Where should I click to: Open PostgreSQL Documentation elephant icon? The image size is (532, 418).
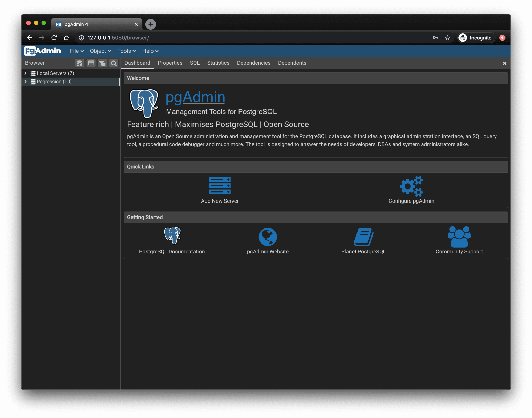coord(172,236)
